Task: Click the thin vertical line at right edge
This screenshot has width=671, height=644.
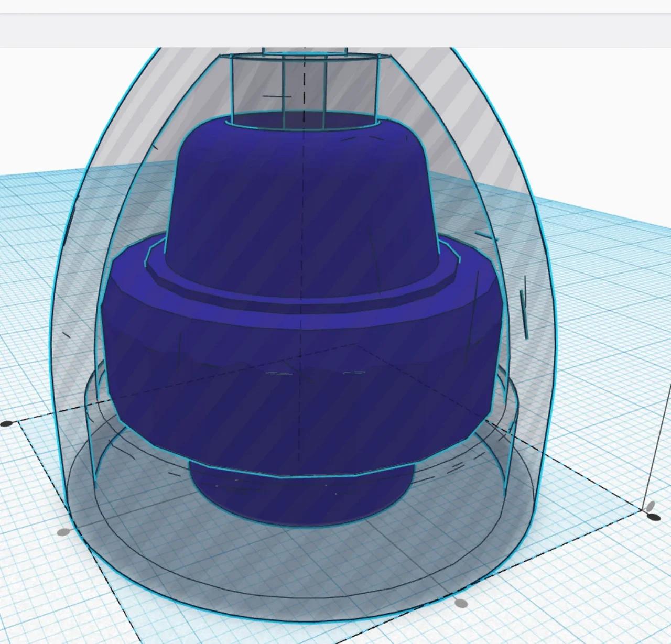Action: coord(659,445)
